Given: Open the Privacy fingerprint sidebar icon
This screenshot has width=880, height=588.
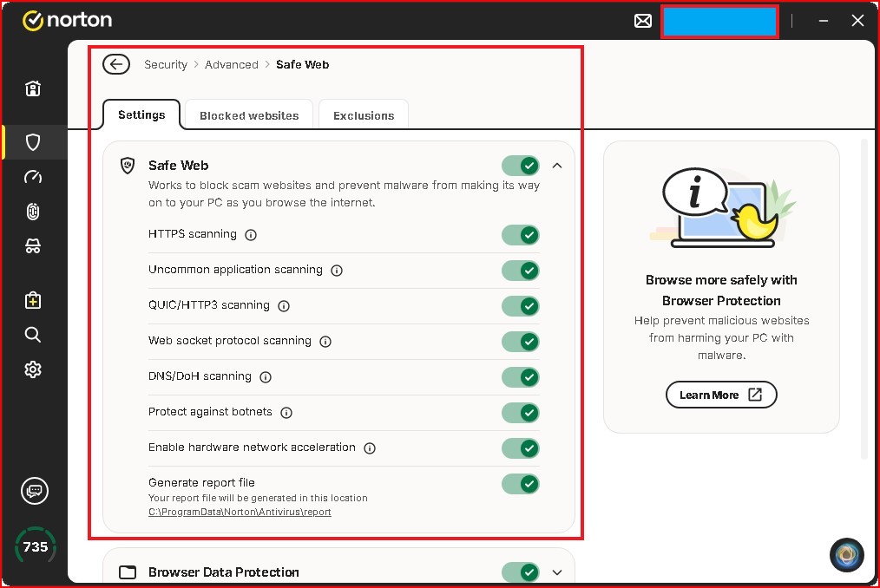Looking at the screenshot, I should [33, 212].
